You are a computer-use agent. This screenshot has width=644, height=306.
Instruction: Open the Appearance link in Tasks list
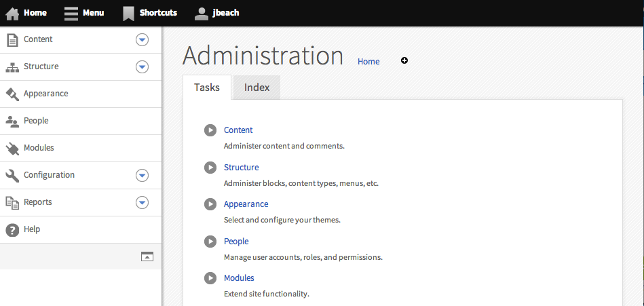(246, 204)
